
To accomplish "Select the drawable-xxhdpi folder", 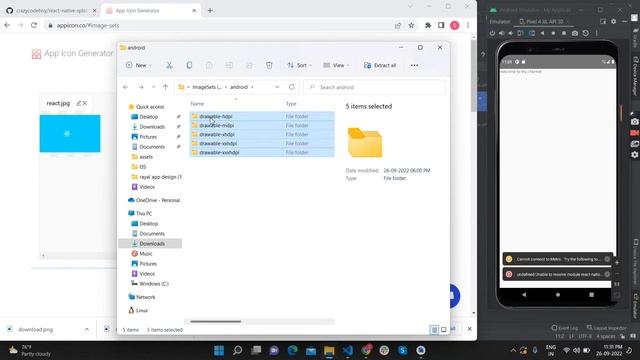I will (262, 143).
